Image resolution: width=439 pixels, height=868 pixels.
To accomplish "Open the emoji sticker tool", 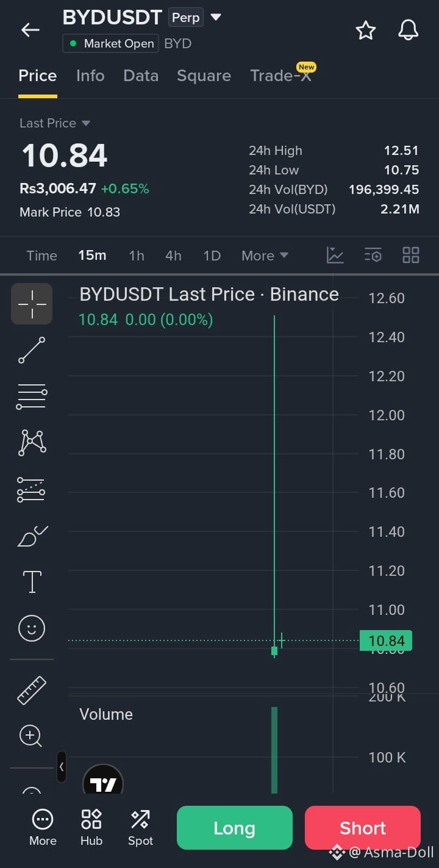I will pyautogui.click(x=32, y=628).
